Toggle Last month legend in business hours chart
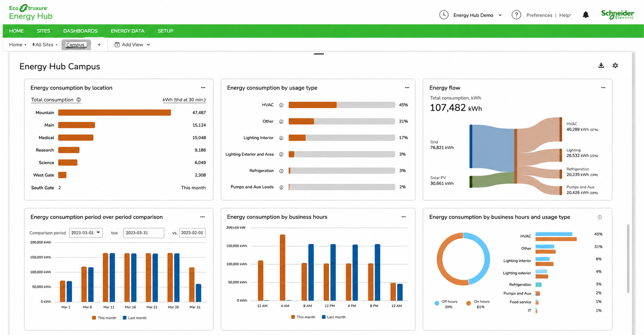This screenshot has width=644, height=335. click(333, 317)
